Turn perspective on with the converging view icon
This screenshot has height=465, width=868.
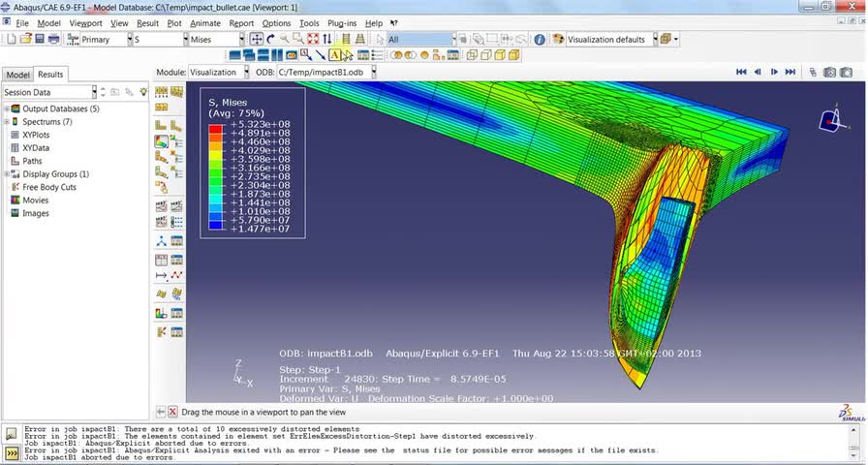coord(359,39)
